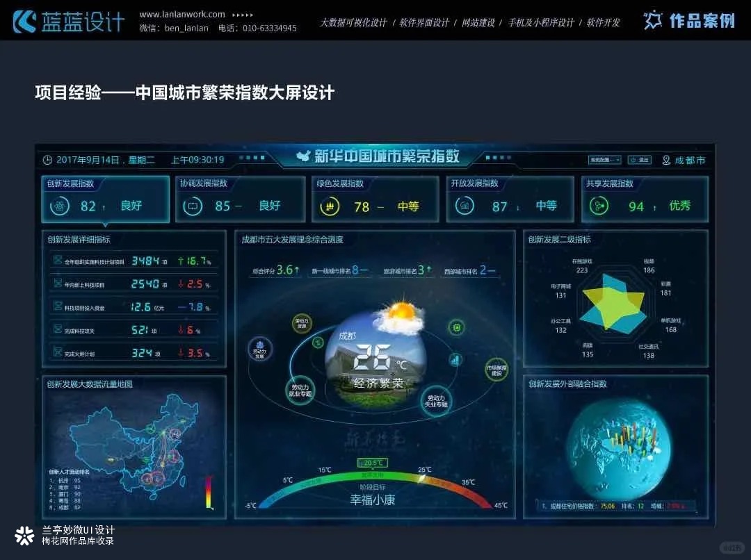
Task: Click the blue bar chart orbit bubble
Action: (455, 359)
